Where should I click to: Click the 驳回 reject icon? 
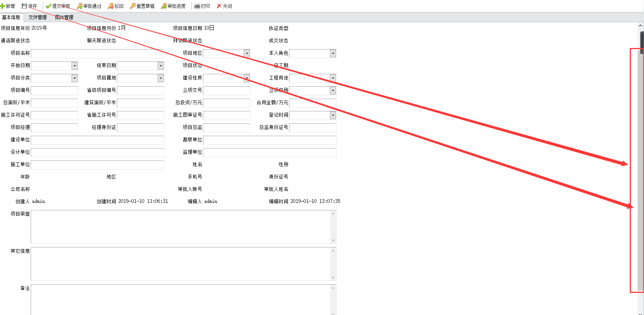[x=111, y=6]
